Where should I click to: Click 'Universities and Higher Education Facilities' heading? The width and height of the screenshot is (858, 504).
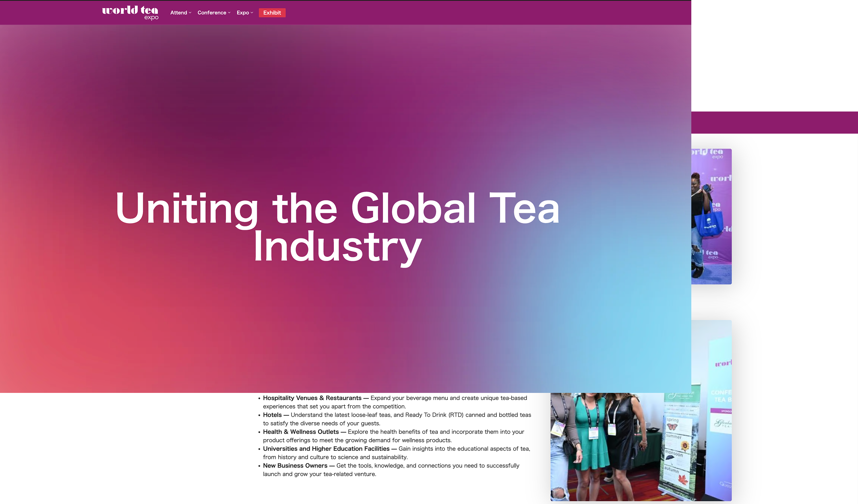click(x=326, y=448)
